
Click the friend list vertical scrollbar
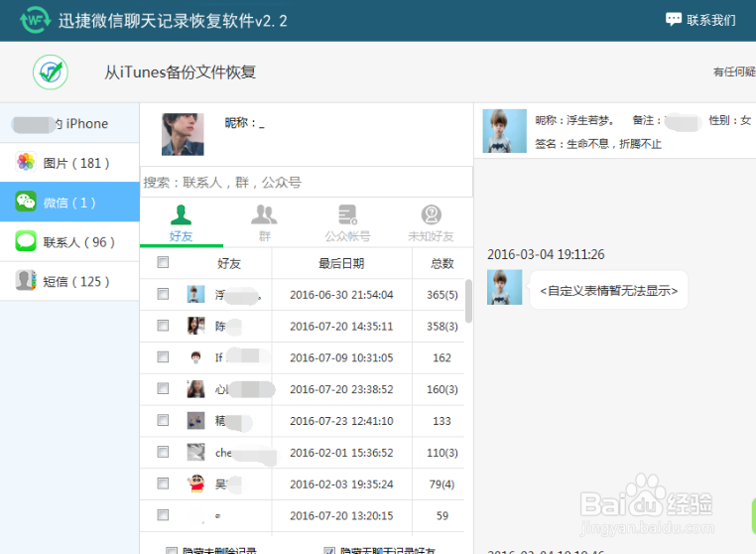(468, 301)
